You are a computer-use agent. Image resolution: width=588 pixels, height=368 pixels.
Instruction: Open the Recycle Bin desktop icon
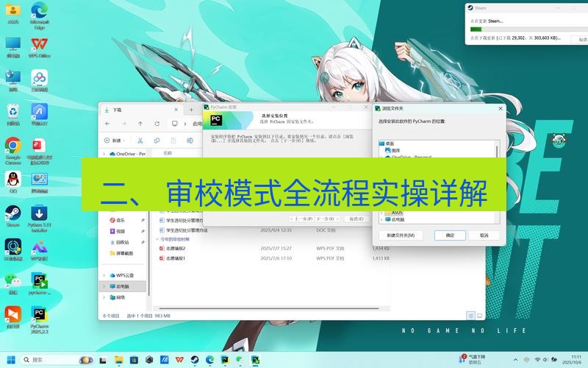point(13,114)
